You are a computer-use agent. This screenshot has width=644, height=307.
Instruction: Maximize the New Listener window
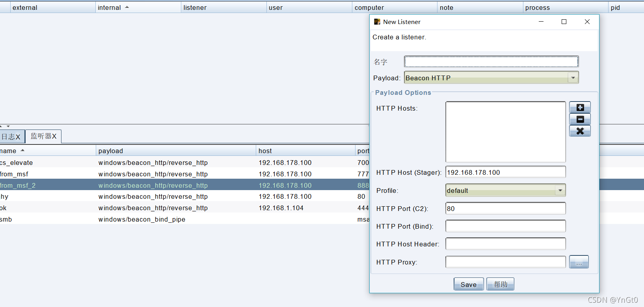[564, 22]
